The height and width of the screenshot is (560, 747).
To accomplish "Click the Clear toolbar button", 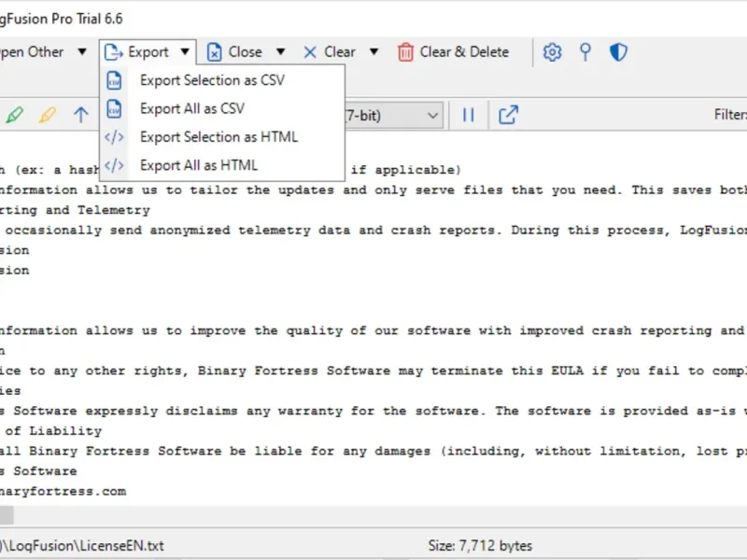I will (330, 52).
